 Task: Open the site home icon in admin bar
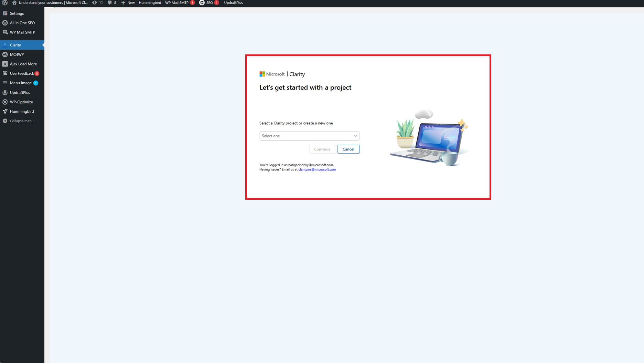tap(14, 2)
